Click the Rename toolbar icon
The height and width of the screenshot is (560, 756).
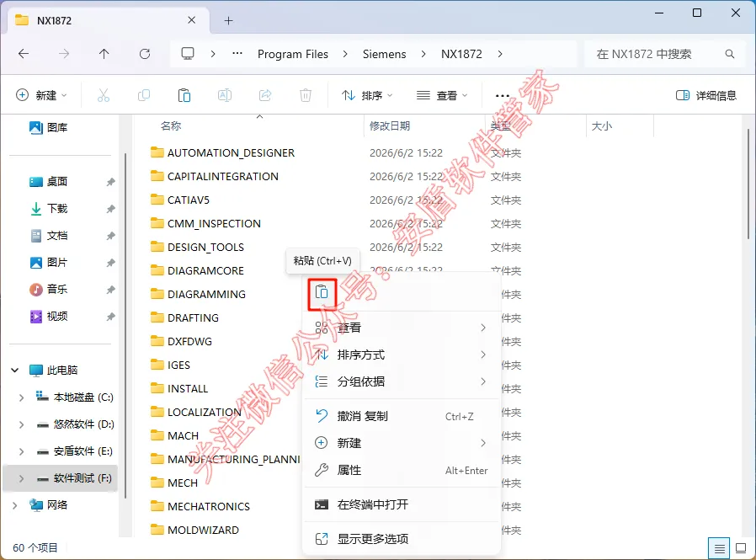pos(225,95)
